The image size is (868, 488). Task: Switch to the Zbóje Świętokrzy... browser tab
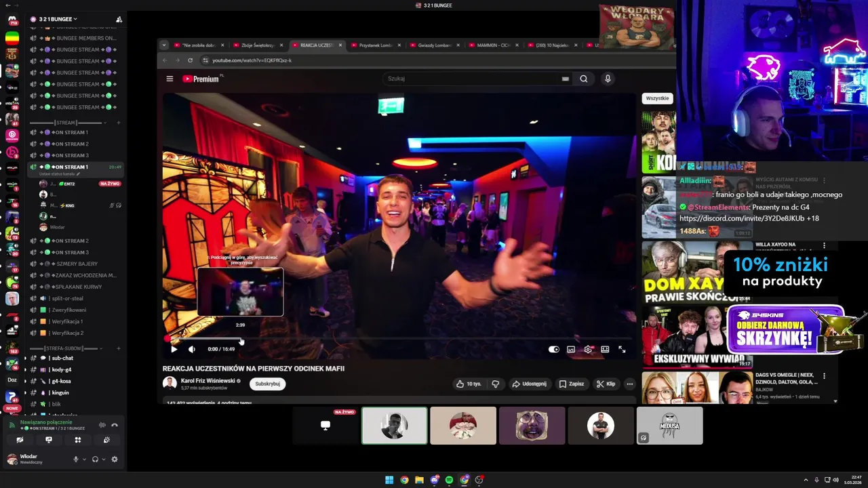point(258,45)
